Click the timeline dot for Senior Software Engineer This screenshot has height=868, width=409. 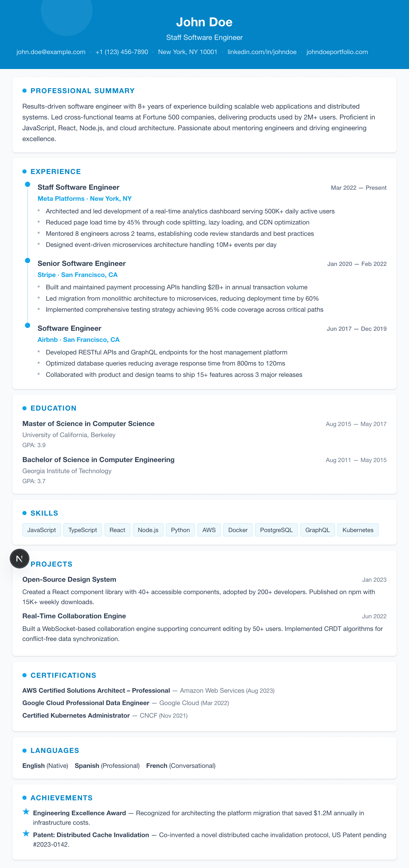pos(28,261)
